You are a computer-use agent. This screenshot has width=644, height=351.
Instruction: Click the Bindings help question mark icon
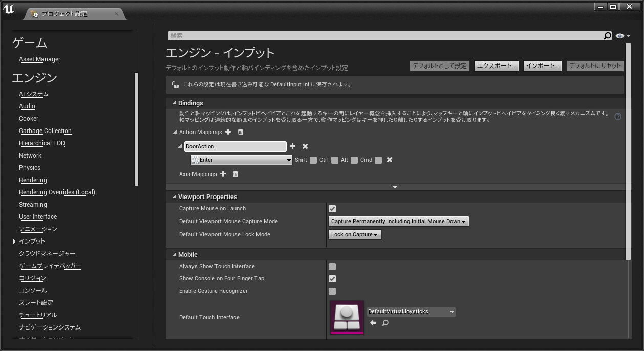(x=618, y=117)
